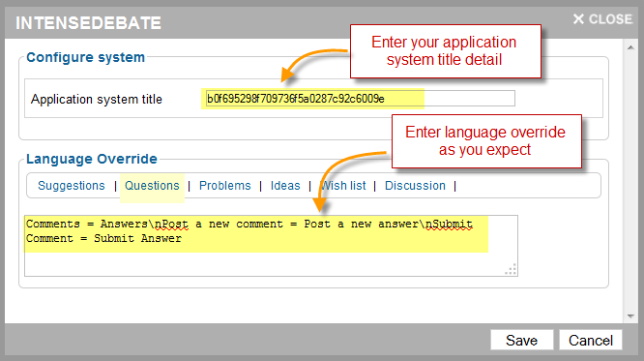644x361 pixels.
Task: Save the configuration settings
Action: 521,340
